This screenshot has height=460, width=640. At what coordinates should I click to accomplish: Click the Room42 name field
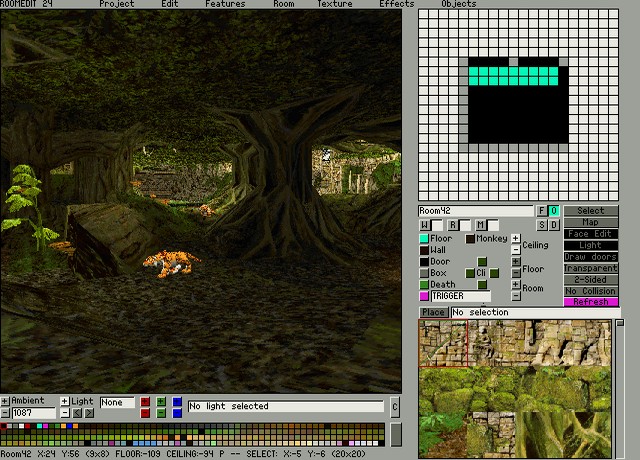click(476, 211)
